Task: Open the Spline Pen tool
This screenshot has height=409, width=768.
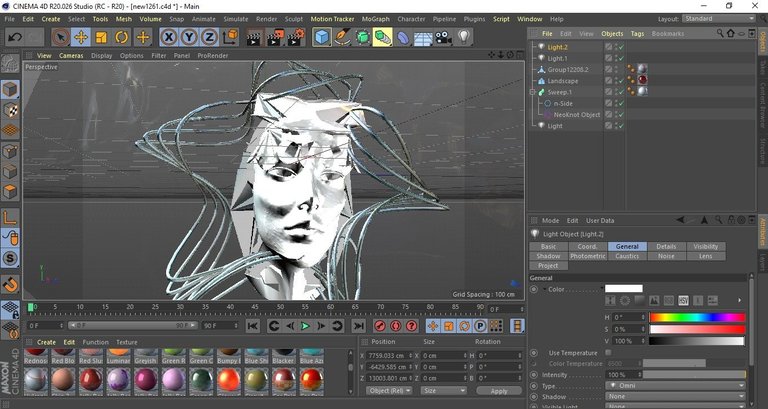Action: pos(342,37)
